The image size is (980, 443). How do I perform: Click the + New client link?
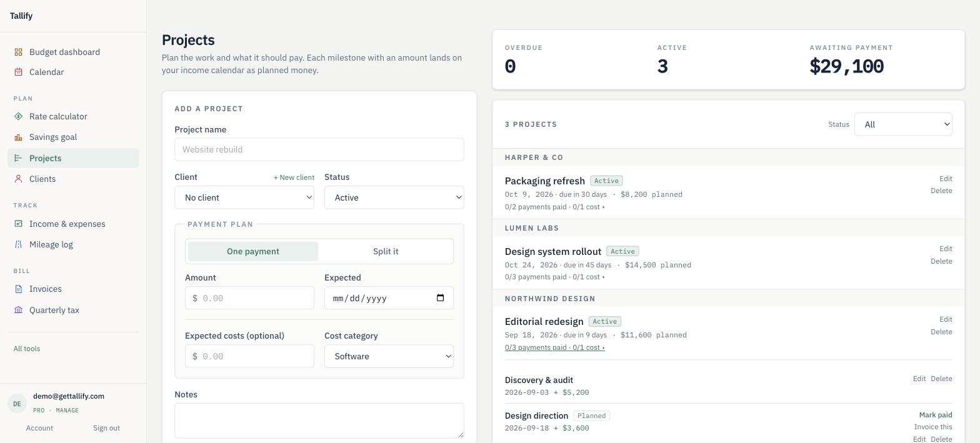click(x=294, y=177)
